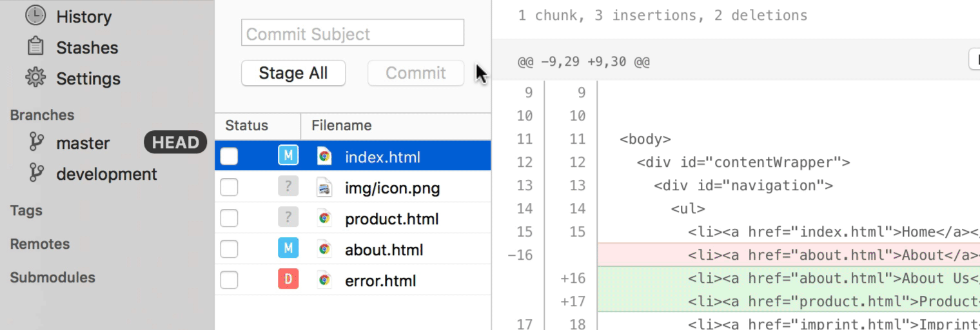
Task: Click the development branch icon
Action: point(37,173)
